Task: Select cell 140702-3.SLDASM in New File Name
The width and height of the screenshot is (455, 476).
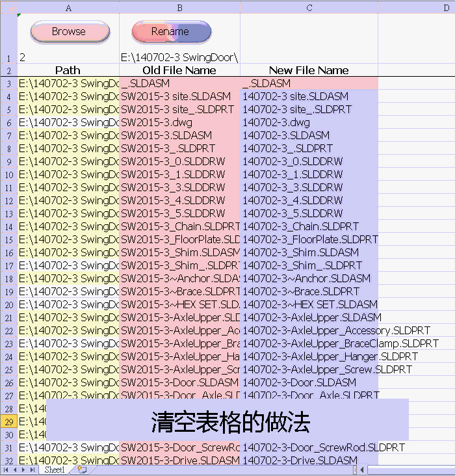Action: [309, 135]
